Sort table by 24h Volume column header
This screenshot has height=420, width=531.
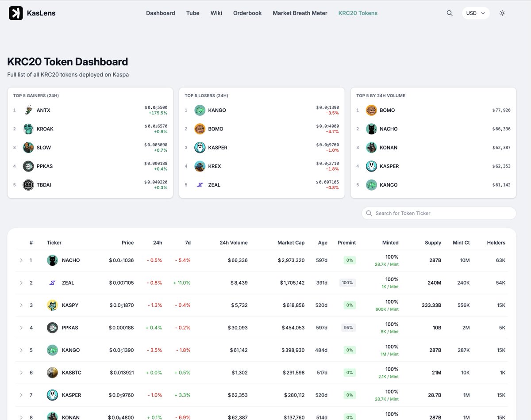[234, 243]
